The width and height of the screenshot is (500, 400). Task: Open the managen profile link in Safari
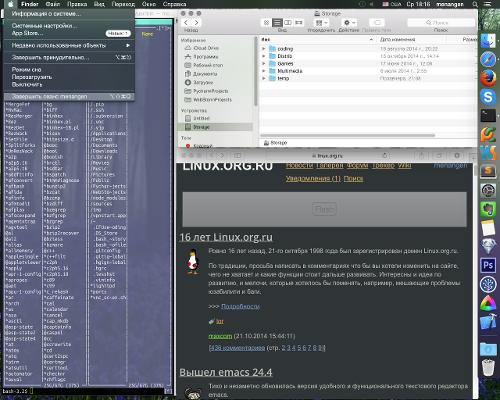point(450,166)
